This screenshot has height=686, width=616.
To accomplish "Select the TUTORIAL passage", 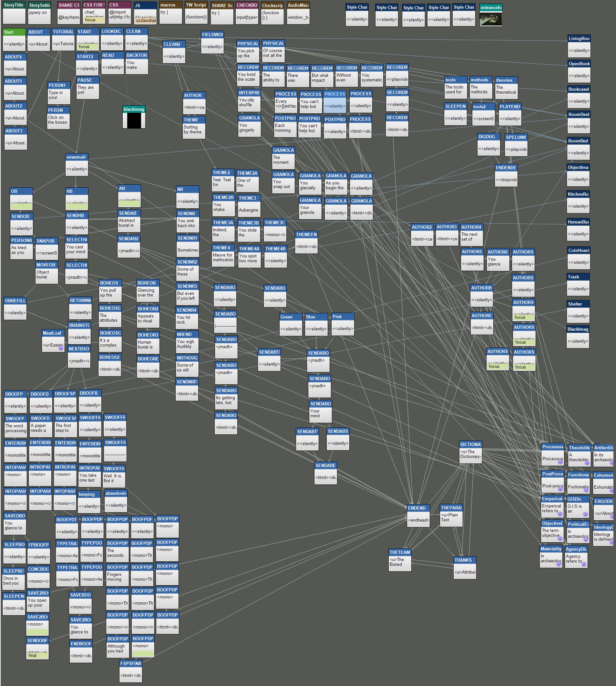I will click(x=63, y=40).
